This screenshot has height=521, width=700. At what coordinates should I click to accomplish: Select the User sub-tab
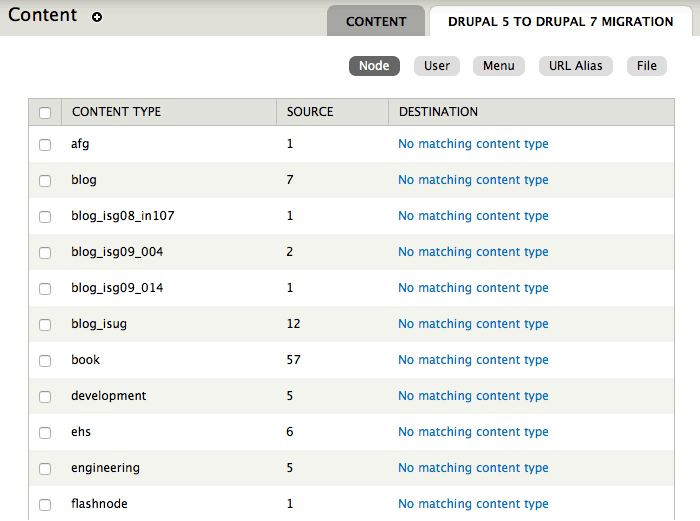point(437,66)
